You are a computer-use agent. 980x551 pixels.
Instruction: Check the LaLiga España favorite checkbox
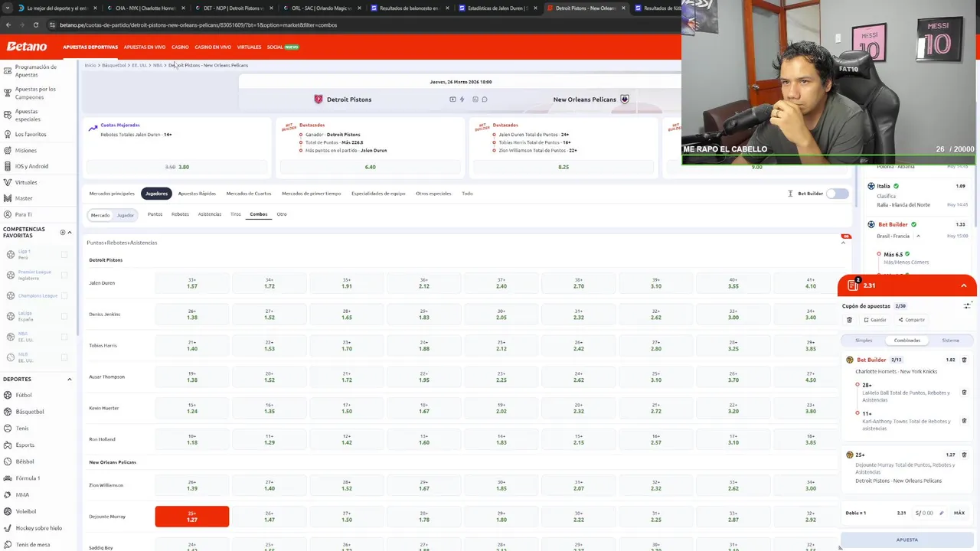[64, 316]
